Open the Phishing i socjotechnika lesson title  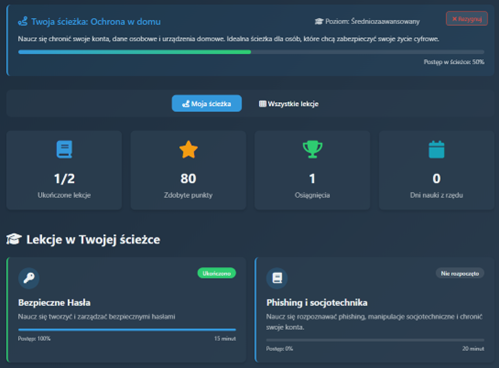pos(317,302)
